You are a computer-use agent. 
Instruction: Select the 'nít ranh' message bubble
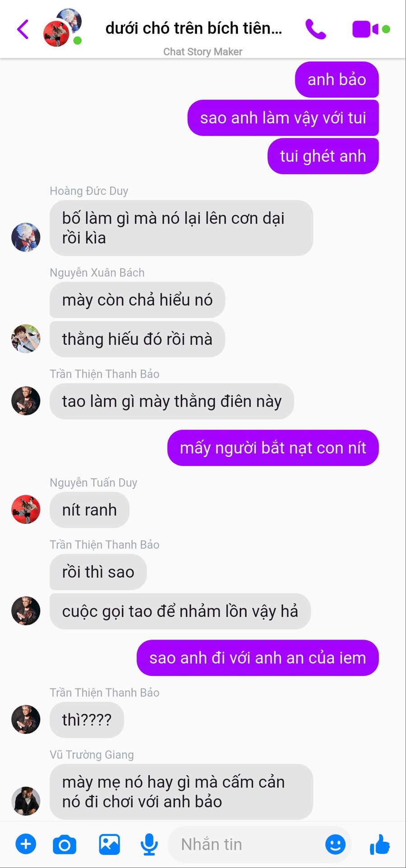click(x=89, y=509)
